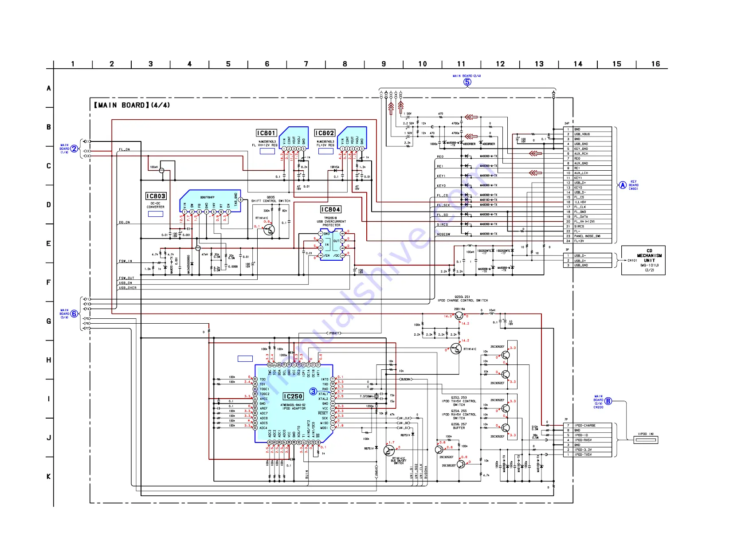Click the AUX_LCH pin 10 row
This screenshot has width=745, height=560.
[x=588, y=173]
